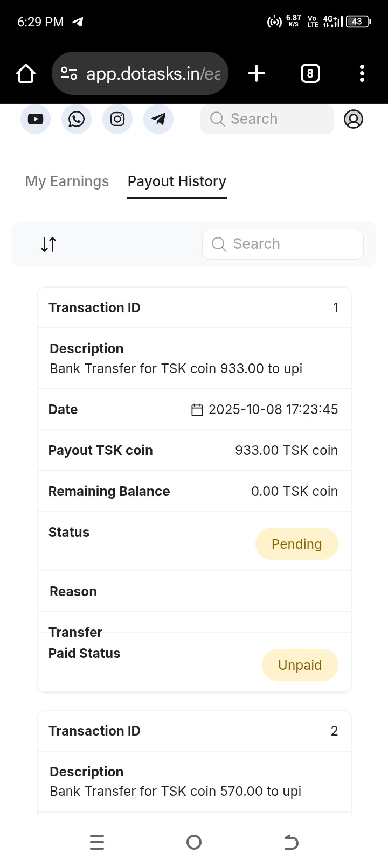The image size is (388, 868).
Task: Select the Payout History tab
Action: tap(177, 181)
